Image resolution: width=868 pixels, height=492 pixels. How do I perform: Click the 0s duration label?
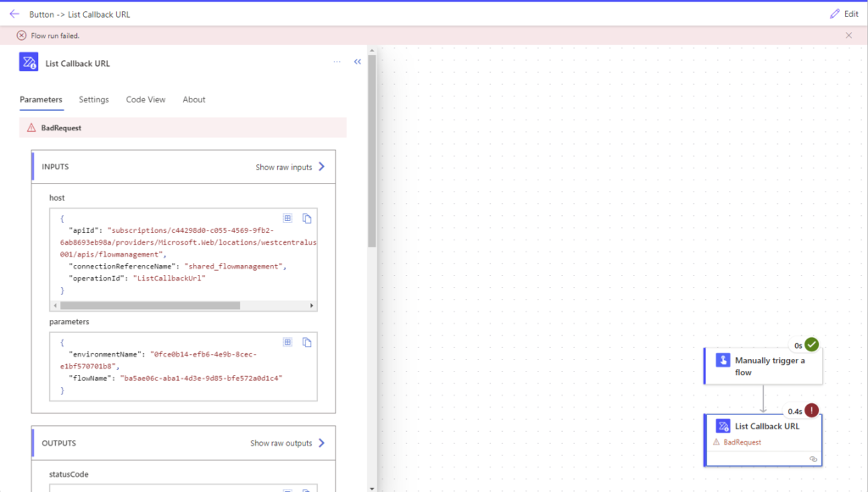pos(798,346)
